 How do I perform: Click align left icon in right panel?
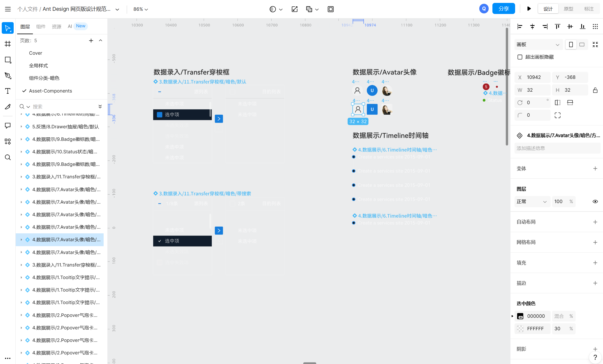pyautogui.click(x=520, y=27)
